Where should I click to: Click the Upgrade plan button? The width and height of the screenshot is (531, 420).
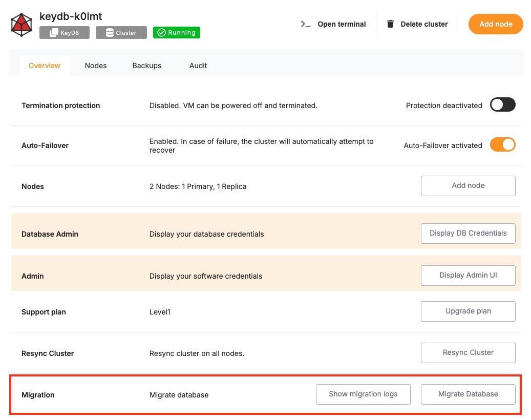(x=468, y=311)
